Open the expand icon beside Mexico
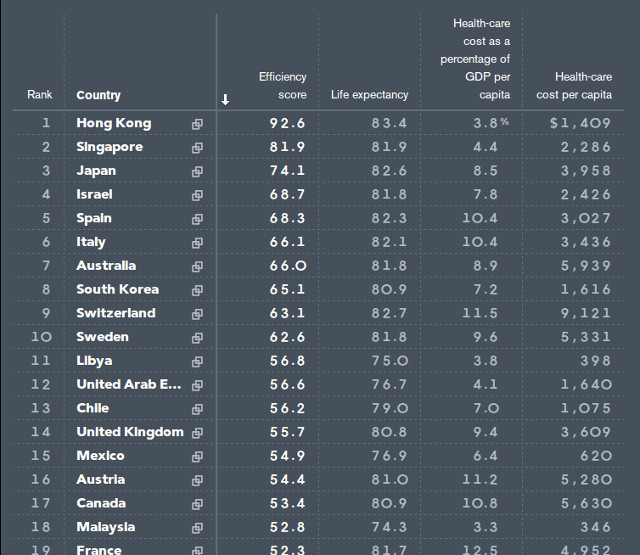Image resolution: width=640 pixels, height=555 pixels. coord(197,456)
